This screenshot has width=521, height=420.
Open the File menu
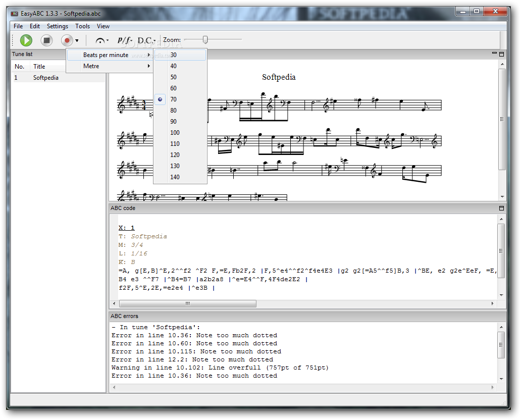tap(18, 26)
